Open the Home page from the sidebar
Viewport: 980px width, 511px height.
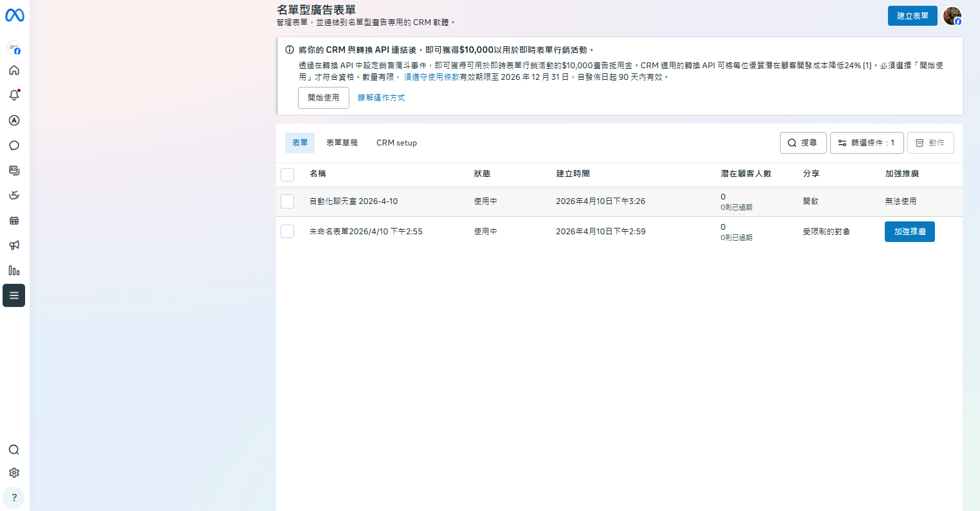tap(14, 70)
